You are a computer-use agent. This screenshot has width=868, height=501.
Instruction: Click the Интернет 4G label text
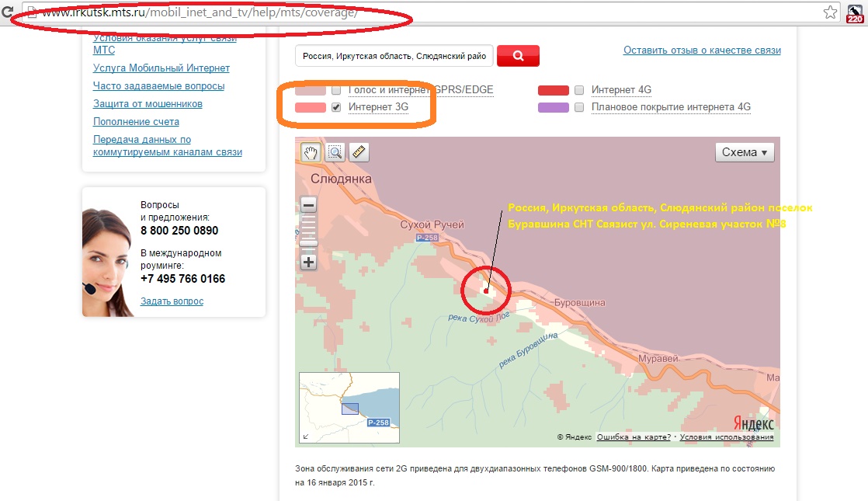coord(621,90)
